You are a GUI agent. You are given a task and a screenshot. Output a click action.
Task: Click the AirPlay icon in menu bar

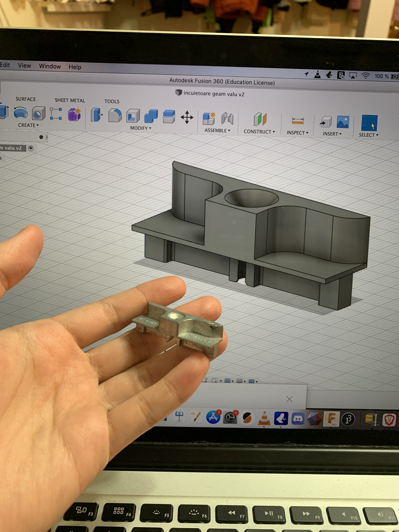click(x=353, y=76)
